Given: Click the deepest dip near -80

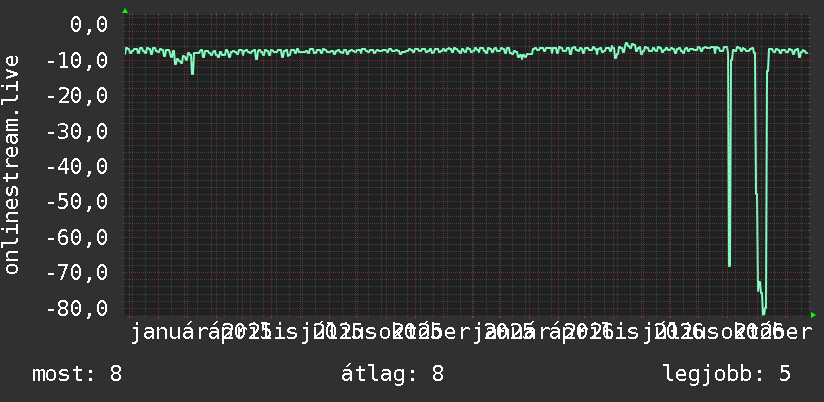Looking at the screenshot, I should pos(764,310).
